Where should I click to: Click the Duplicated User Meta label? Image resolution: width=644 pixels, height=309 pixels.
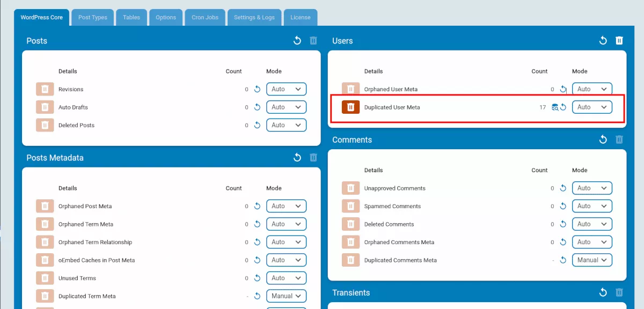click(x=392, y=107)
